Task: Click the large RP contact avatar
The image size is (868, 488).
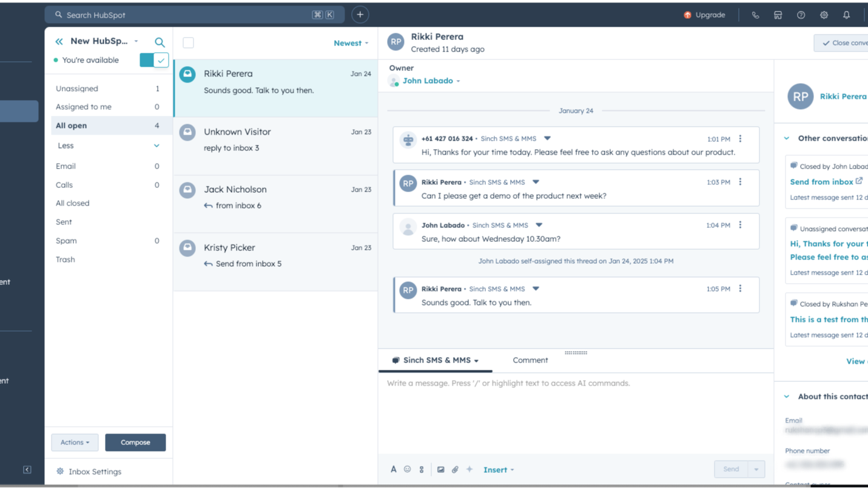Action: [x=800, y=96]
